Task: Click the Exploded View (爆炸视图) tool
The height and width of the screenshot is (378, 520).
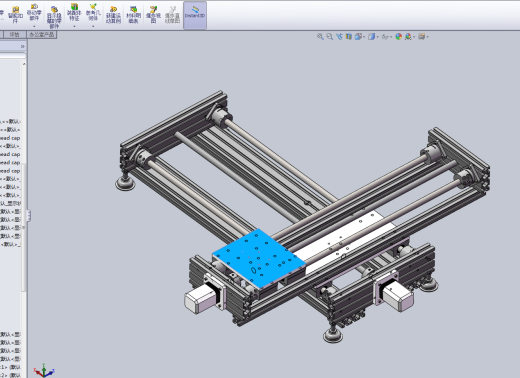Action: click(x=153, y=15)
